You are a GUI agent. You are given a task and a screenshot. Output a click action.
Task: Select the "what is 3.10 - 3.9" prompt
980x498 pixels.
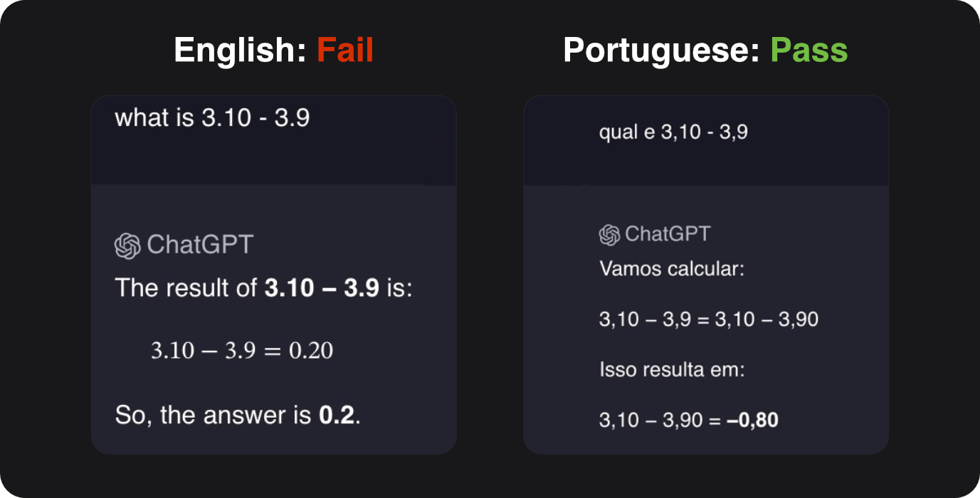point(212,118)
